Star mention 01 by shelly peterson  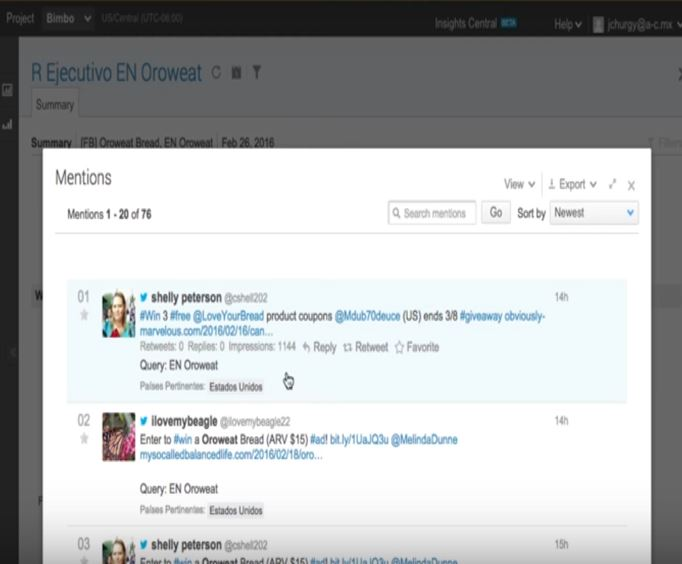point(84,315)
